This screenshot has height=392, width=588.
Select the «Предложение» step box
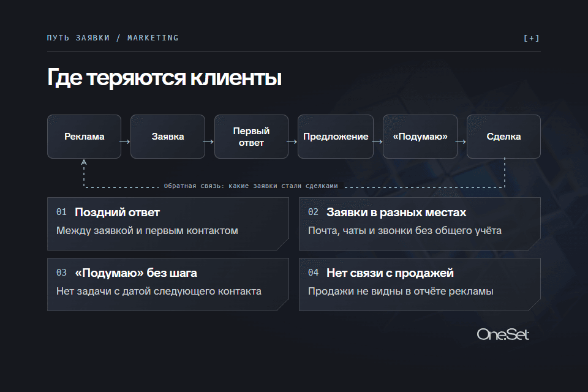pos(336,137)
